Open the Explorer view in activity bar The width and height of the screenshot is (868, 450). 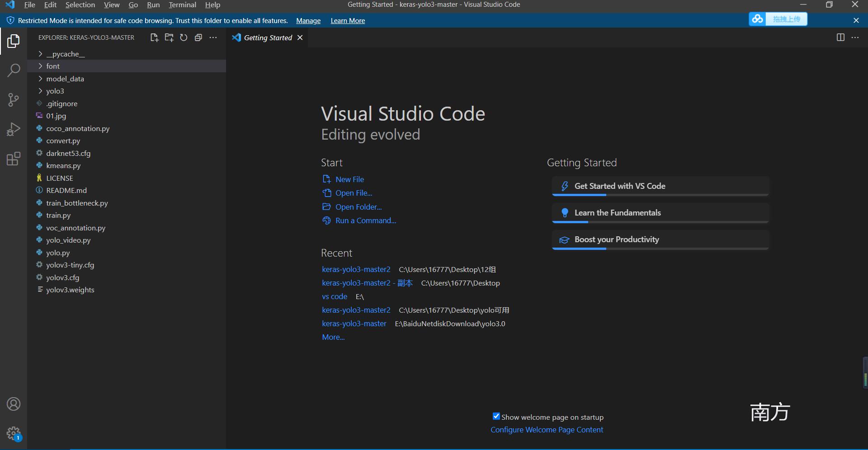click(x=14, y=41)
